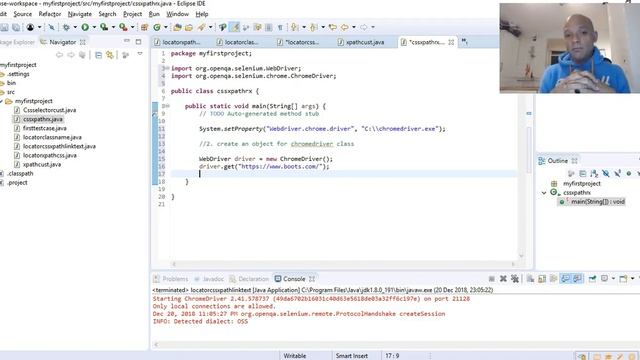Viewport: 640px width, 360px height.
Task: Open the Navigate menu
Action: coord(80,14)
